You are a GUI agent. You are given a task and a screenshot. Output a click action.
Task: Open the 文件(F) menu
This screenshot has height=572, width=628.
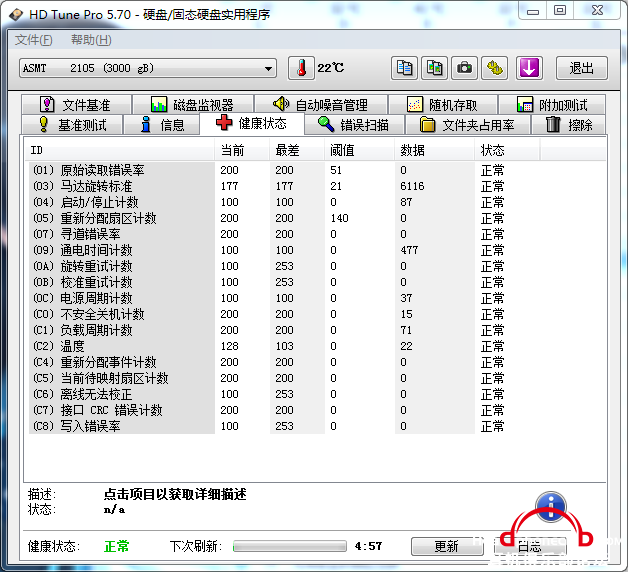[34, 40]
